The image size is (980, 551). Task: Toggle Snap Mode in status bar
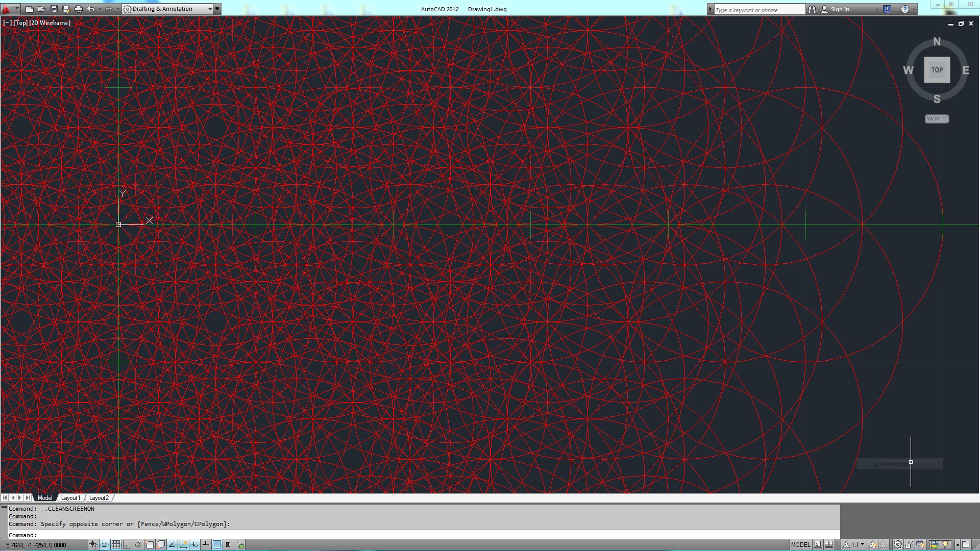point(105,545)
